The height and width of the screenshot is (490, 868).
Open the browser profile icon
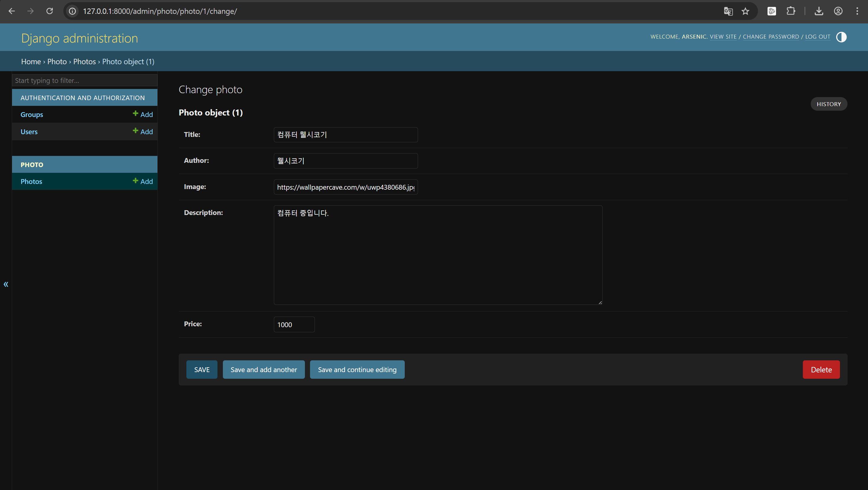click(838, 11)
